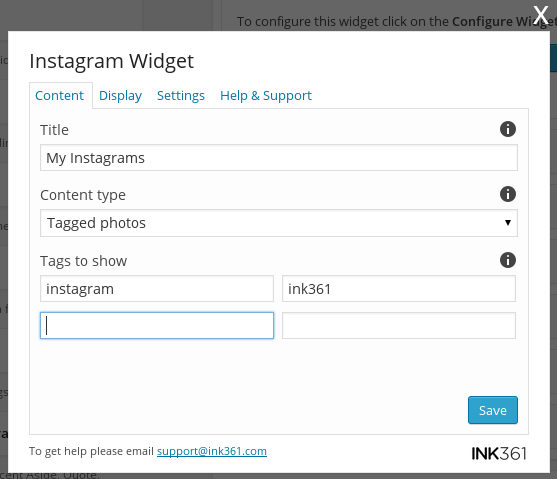
Task: Go to the Settings tab
Action: pos(181,95)
